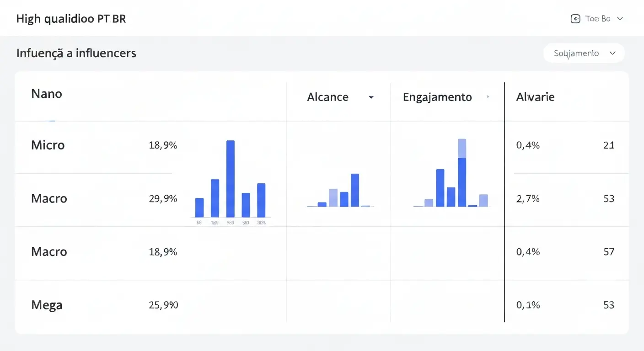Select the Nano header
Image resolution: width=644 pixels, height=351 pixels.
[47, 94]
